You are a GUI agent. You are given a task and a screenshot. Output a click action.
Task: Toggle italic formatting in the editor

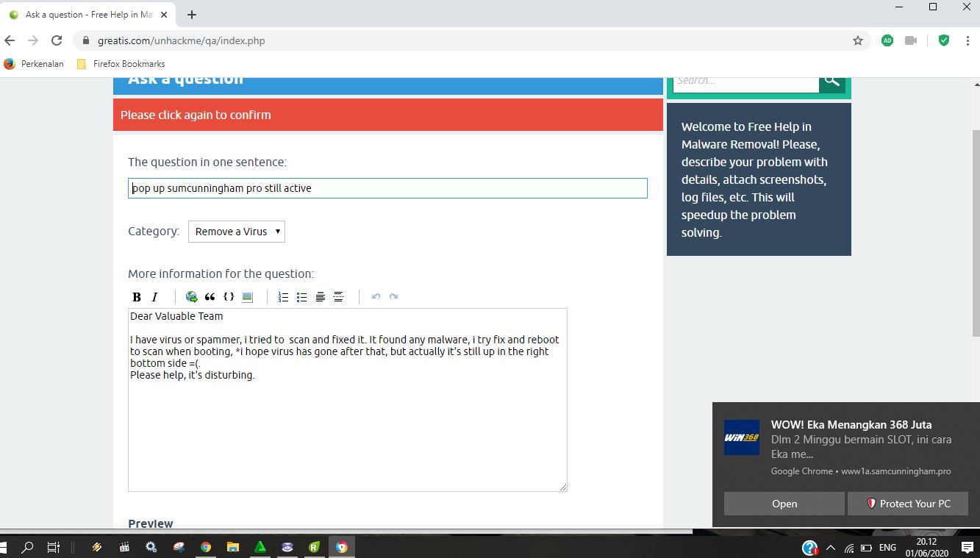point(154,297)
